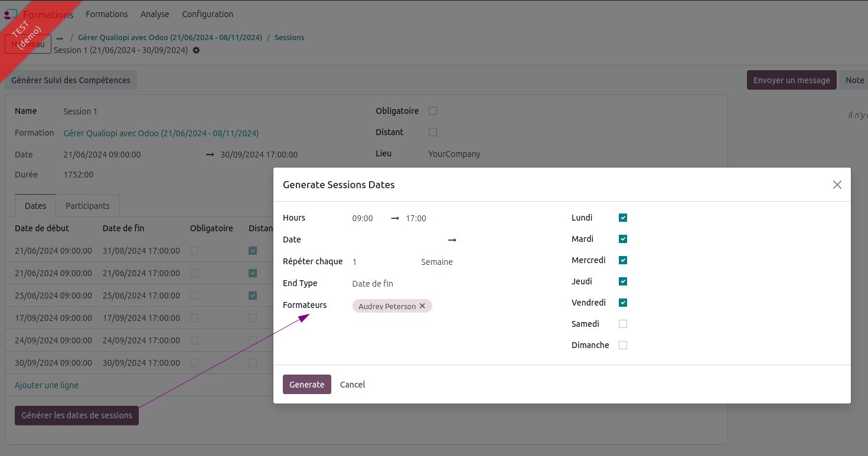Click the Generate button
Image resolution: width=868 pixels, height=456 pixels.
click(x=306, y=384)
